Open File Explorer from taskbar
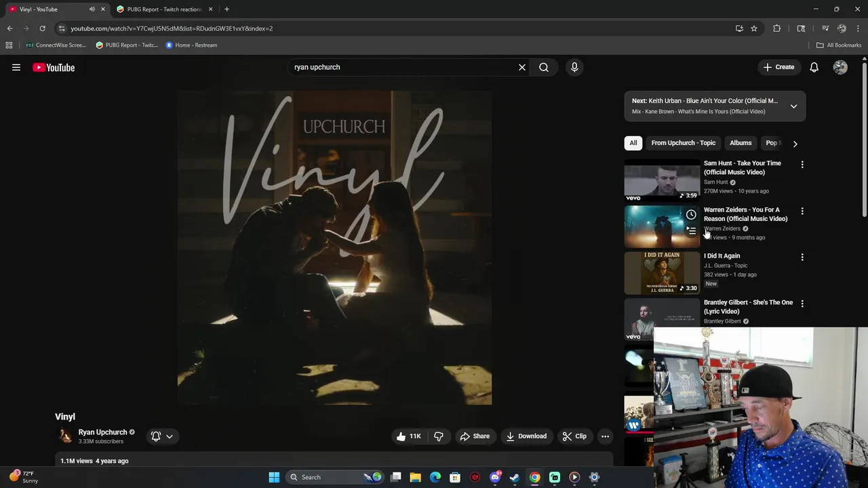Screen dimensions: 868x488 pos(416,477)
